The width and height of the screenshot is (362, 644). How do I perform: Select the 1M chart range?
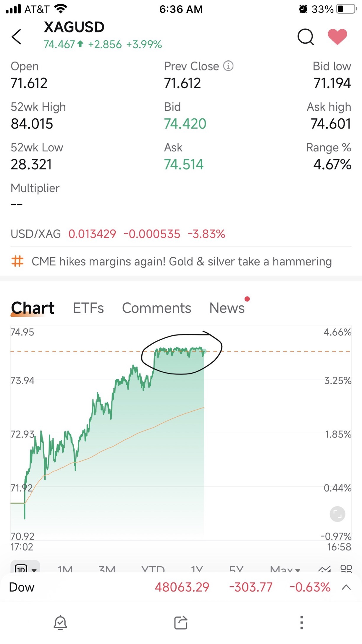tap(65, 569)
